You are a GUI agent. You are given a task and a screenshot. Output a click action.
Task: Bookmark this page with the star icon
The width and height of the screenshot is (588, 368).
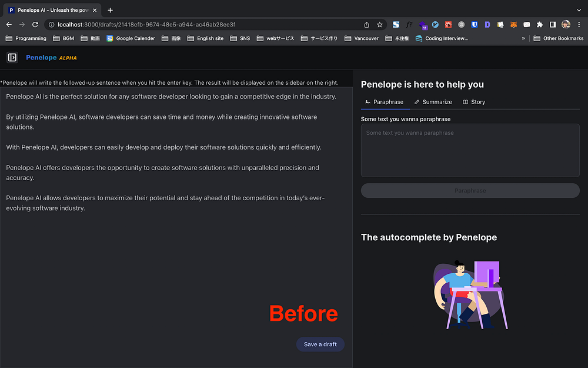[379, 24]
